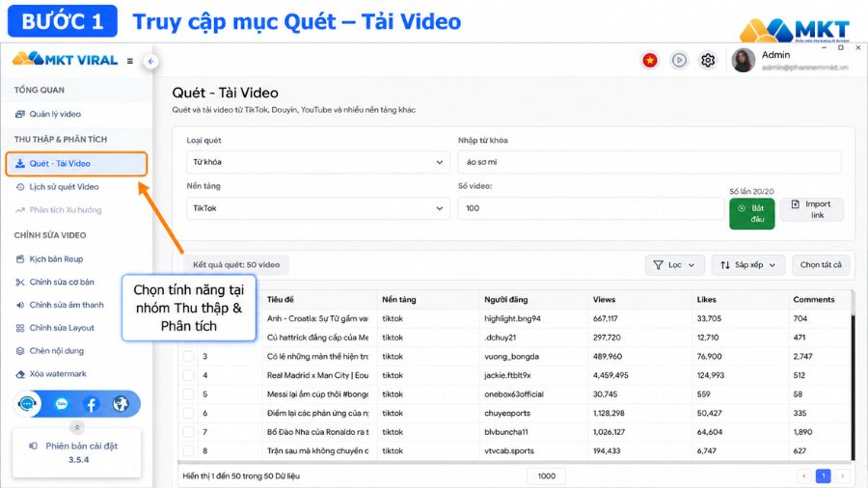868x488 pixels.
Task: Open settings gear in the top bar
Action: pos(708,60)
